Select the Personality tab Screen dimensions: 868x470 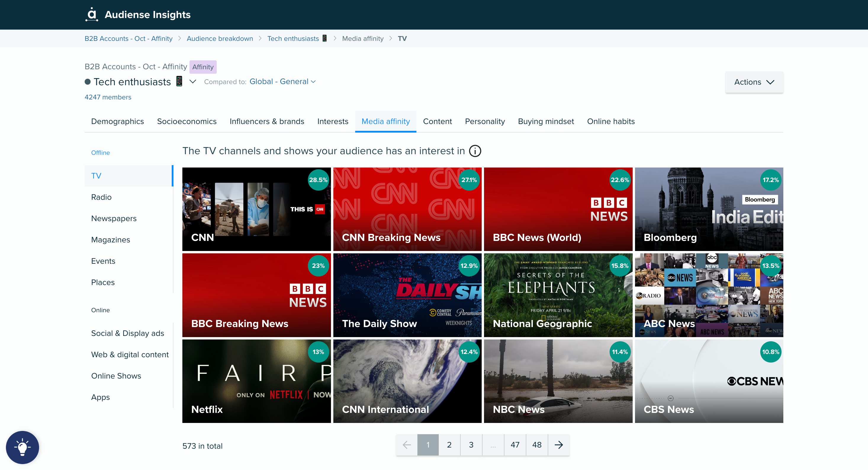click(485, 122)
